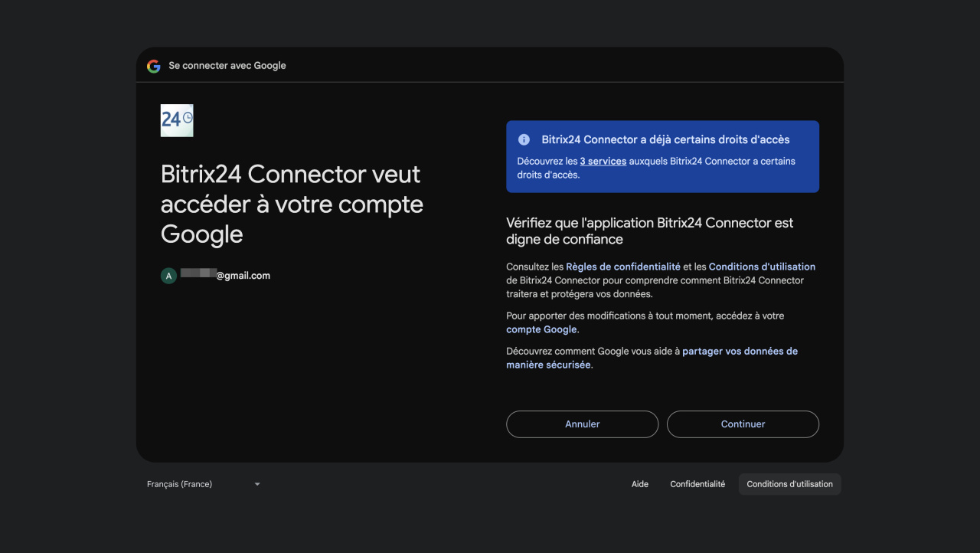Go to the compte Google link
Viewport: 980px width, 553px height.
pos(541,329)
